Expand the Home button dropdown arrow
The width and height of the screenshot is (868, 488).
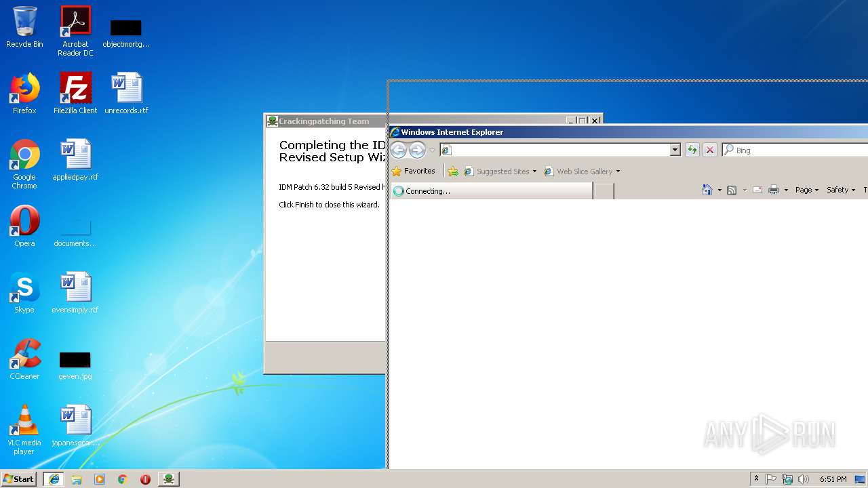(x=719, y=190)
